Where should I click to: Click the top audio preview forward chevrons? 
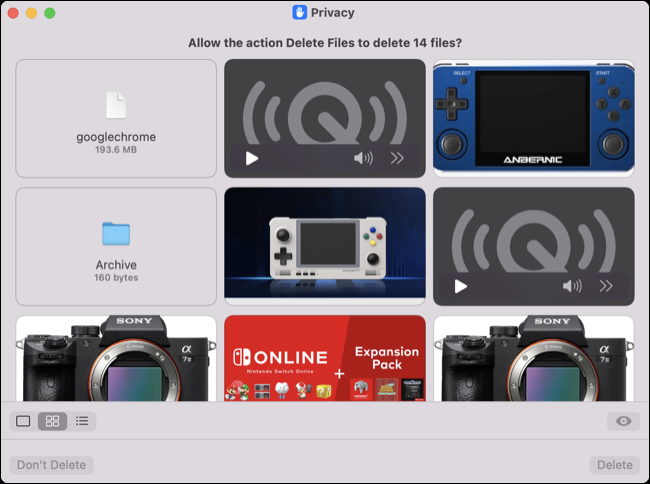click(397, 158)
